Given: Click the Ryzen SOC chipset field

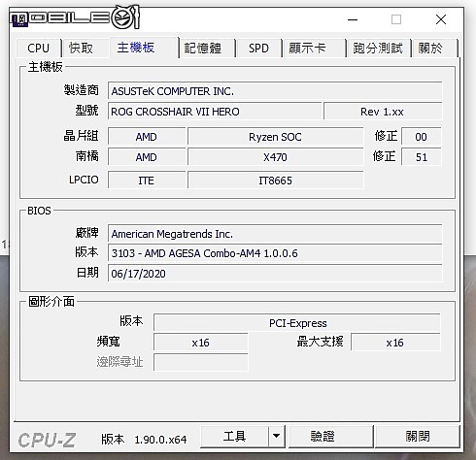Looking at the screenshot, I should [x=275, y=137].
